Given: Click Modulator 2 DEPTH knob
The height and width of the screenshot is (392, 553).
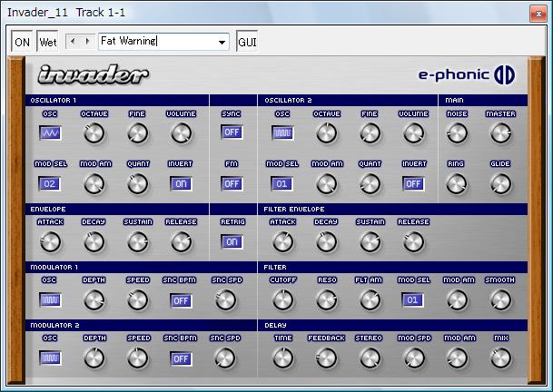Looking at the screenshot, I should click(94, 358).
